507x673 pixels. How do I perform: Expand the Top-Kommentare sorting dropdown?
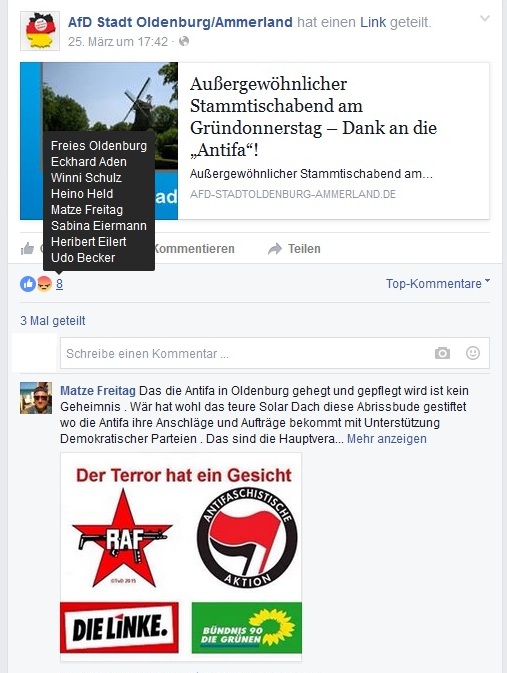point(437,284)
